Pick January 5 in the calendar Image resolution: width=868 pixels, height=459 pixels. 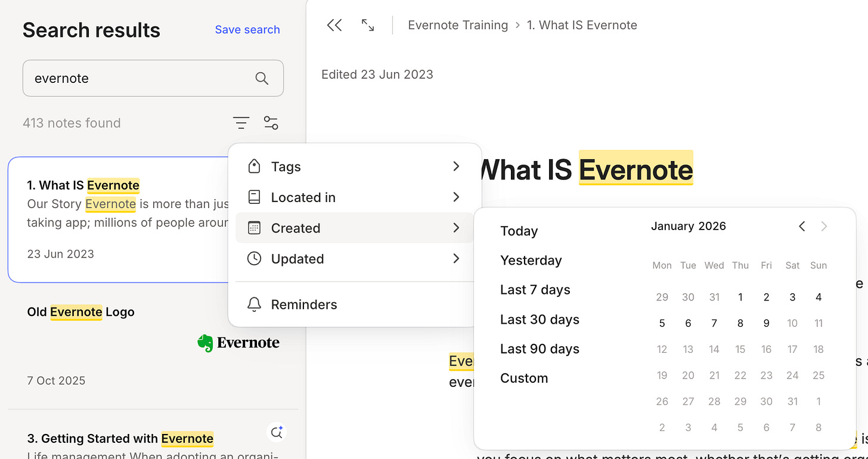pos(662,323)
